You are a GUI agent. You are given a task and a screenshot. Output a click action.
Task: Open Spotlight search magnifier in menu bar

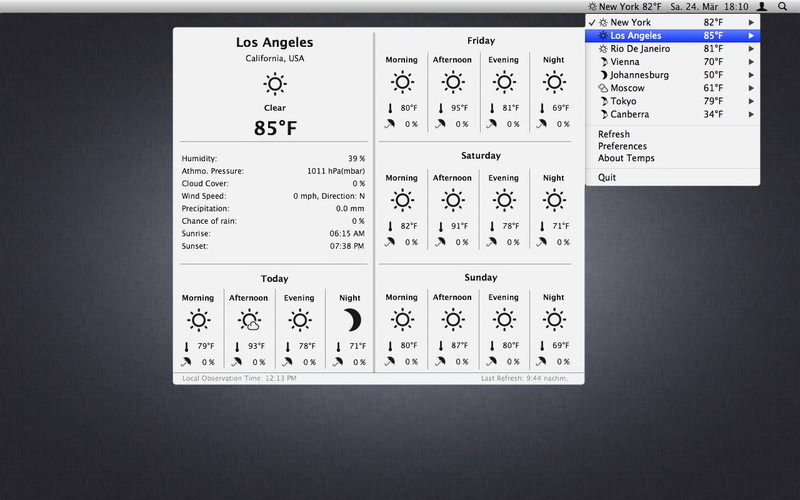tap(782, 7)
